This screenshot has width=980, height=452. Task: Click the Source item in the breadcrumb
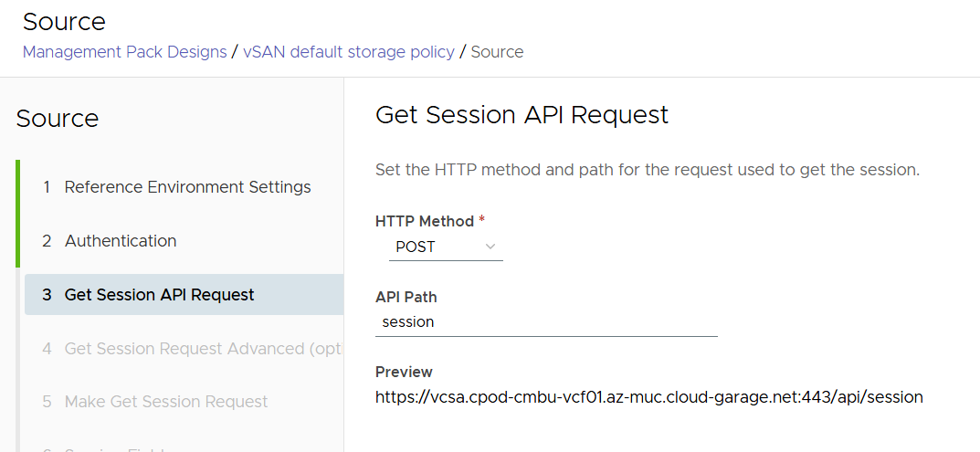point(497,52)
